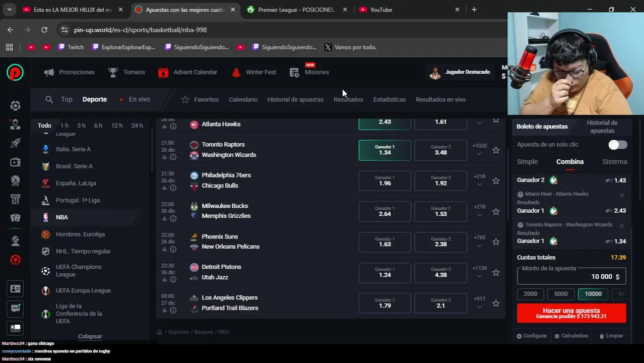Expand +765 markets for Suns match
644x363 pixels.
479,241
